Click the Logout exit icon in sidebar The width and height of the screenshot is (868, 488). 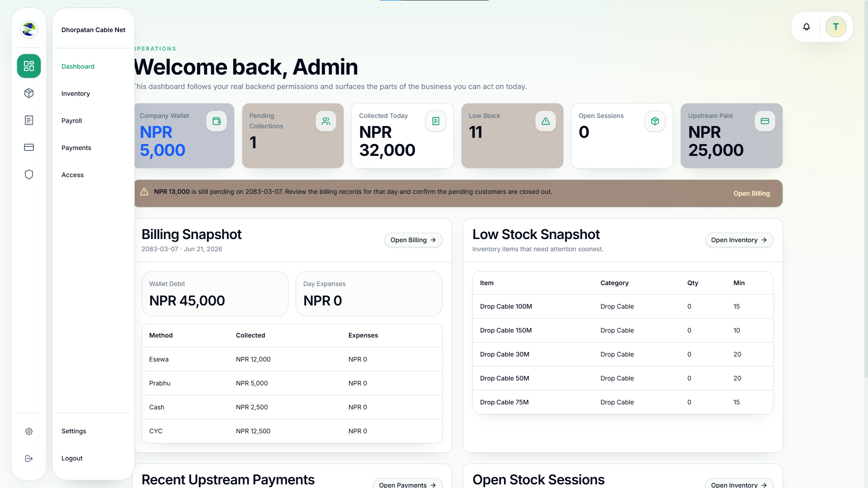point(29,459)
